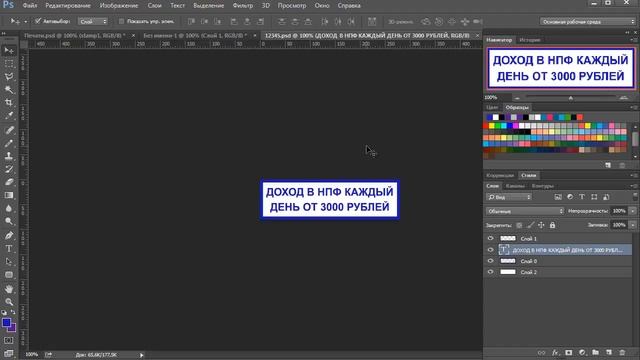Click the layer opacity value field
The image size is (640, 360).
tap(619, 211)
